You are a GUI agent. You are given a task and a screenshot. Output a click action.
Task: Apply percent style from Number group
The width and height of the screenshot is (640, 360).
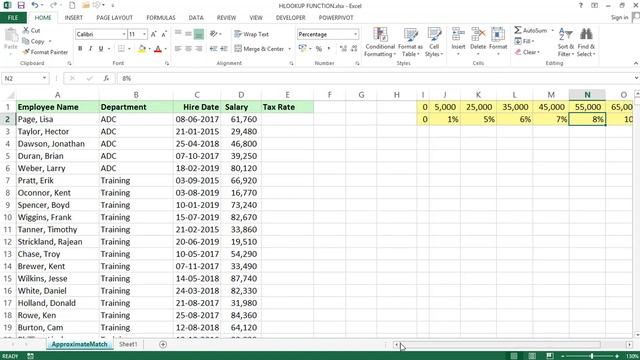(x=319, y=49)
